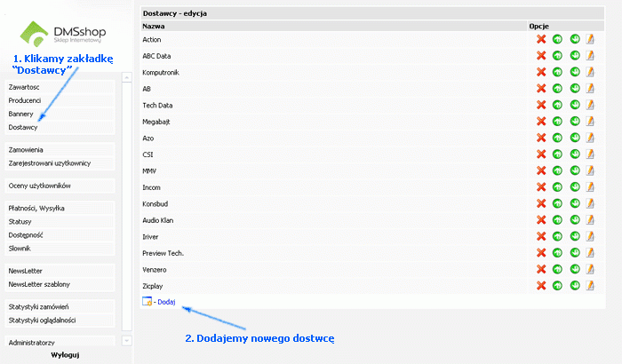
Task: Move ABC Data supplier up
Action: pyautogui.click(x=557, y=56)
